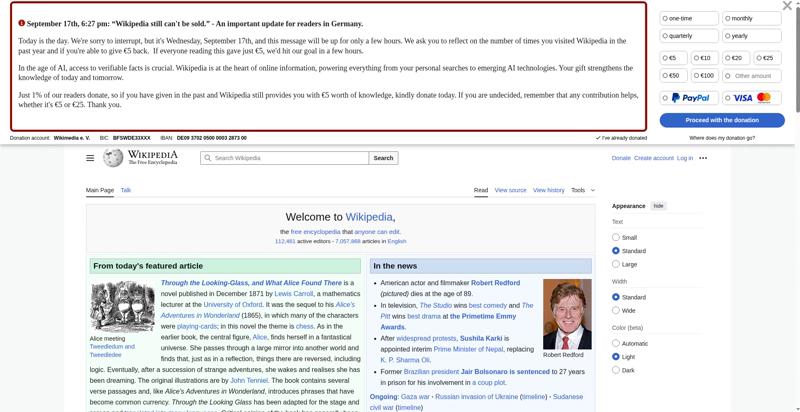The height and width of the screenshot is (412, 800).
Task: Set width to Standard
Action: [616, 297]
